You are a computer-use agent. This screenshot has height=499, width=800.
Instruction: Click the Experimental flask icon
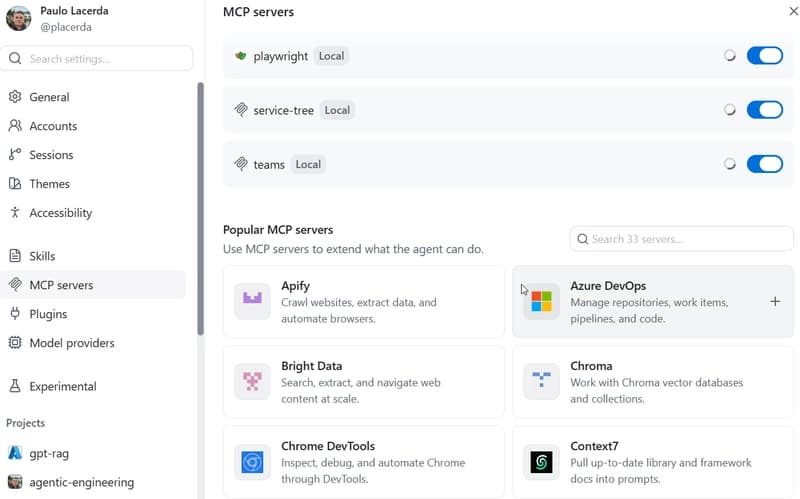[15, 386]
